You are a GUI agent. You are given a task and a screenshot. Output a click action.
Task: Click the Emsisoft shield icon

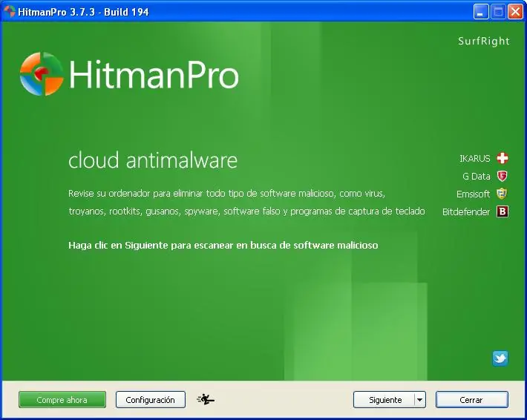tap(502, 194)
